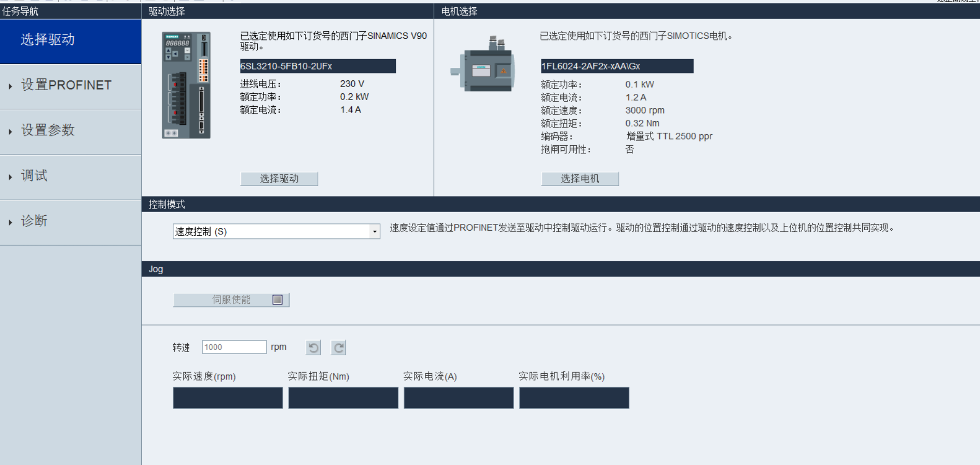Click the 转速 rpm input field

tap(234, 347)
